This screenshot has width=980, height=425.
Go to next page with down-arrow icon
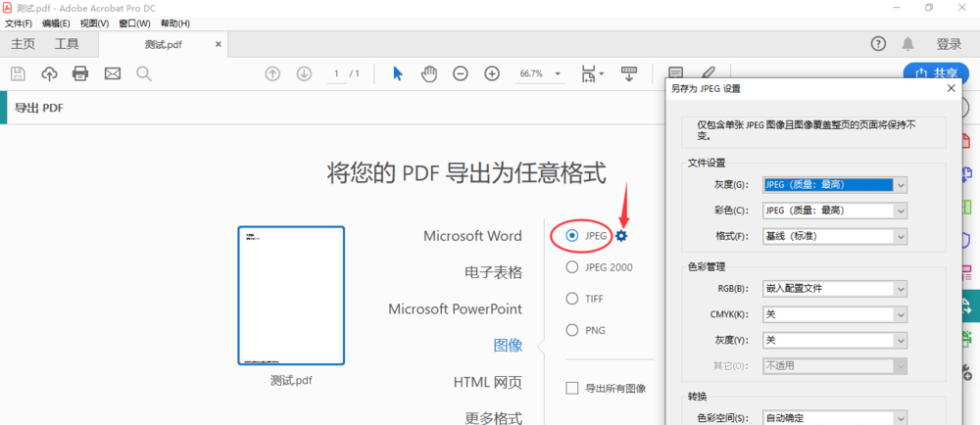pos(305,73)
